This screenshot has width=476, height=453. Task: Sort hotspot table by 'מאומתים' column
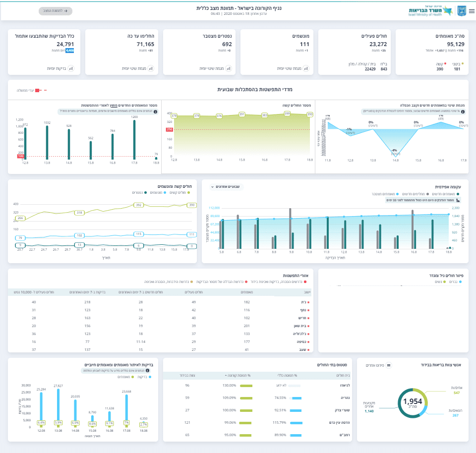tap(247, 292)
